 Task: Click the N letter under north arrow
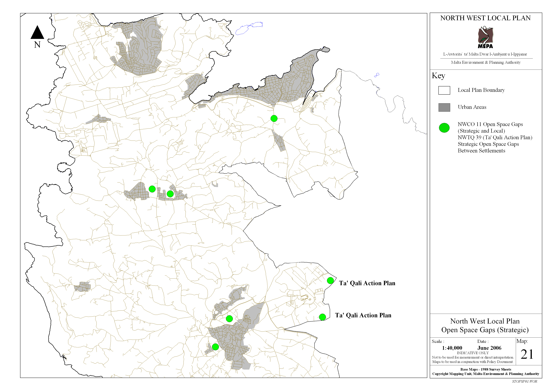(x=37, y=45)
